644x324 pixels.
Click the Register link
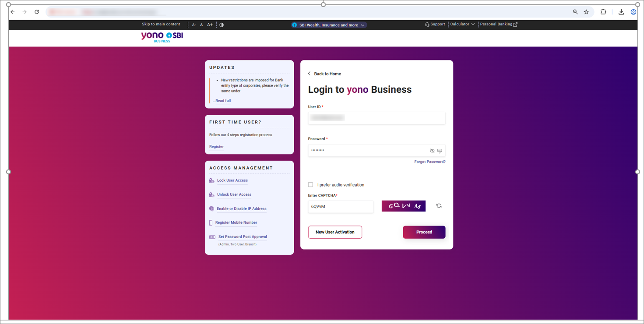coord(216,147)
